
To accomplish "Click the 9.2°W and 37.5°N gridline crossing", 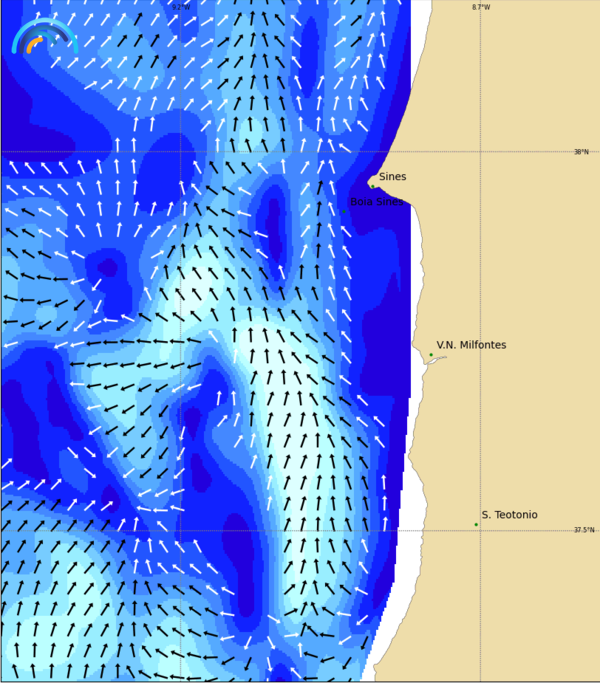I will pyautogui.click(x=180, y=530).
